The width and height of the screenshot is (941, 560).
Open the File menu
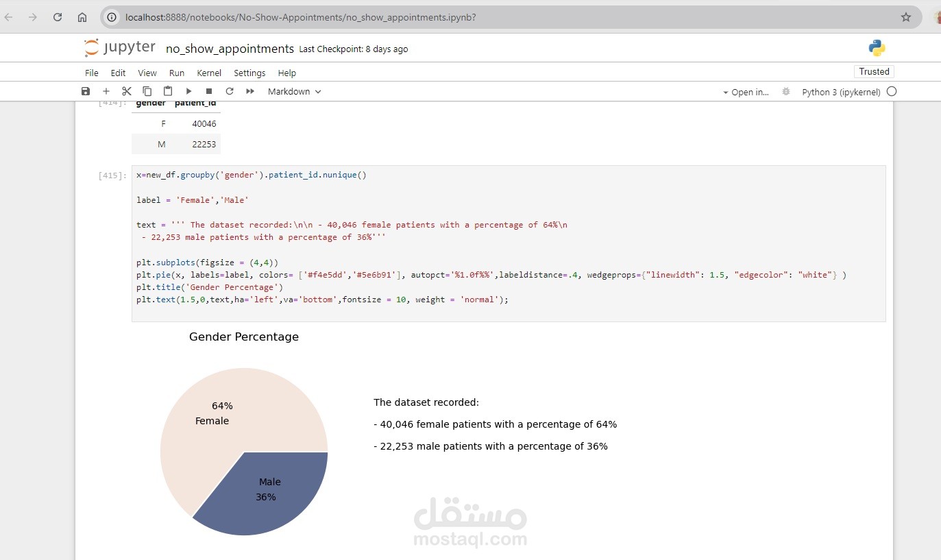click(x=92, y=73)
